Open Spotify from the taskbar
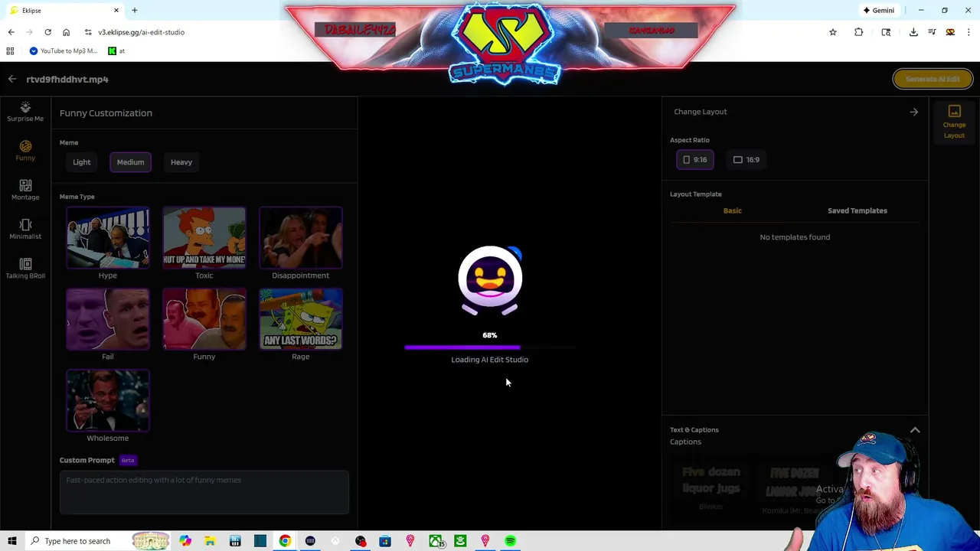 click(x=510, y=541)
